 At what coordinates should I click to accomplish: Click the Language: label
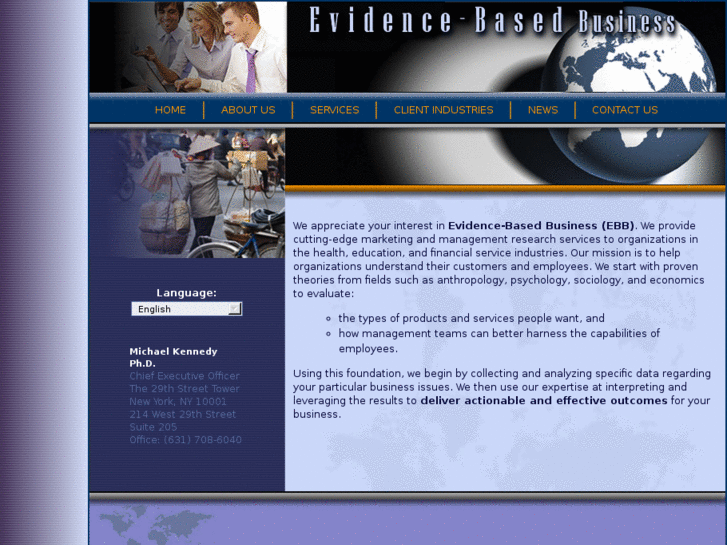click(186, 293)
